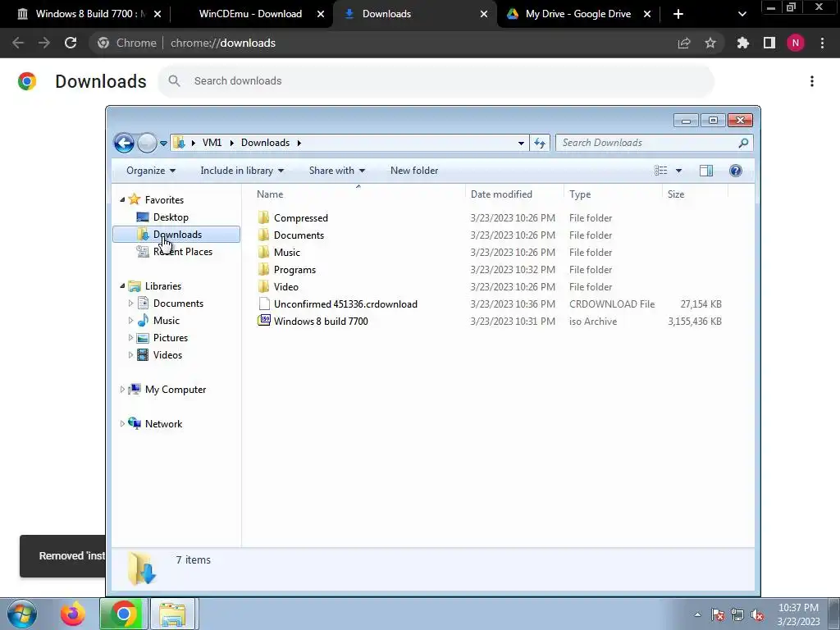
Task: Open the Share with menu
Action: [x=337, y=171]
